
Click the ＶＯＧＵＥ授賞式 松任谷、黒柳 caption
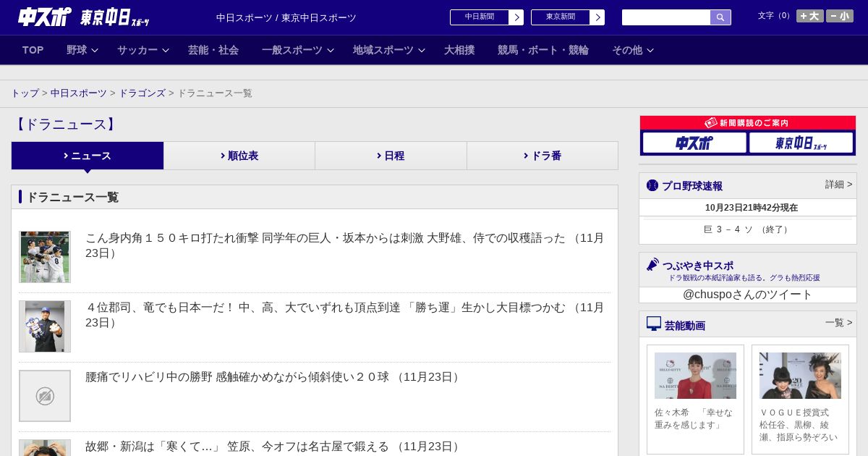(799, 425)
